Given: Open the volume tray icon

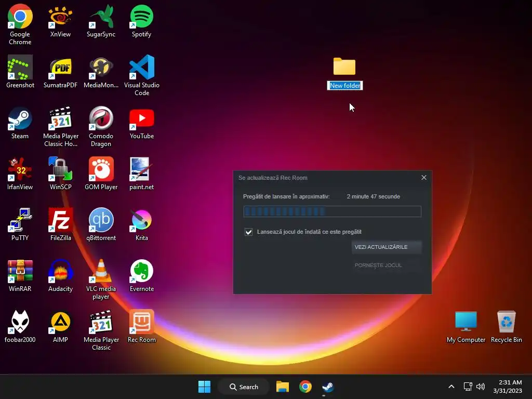Looking at the screenshot, I should [x=481, y=387].
